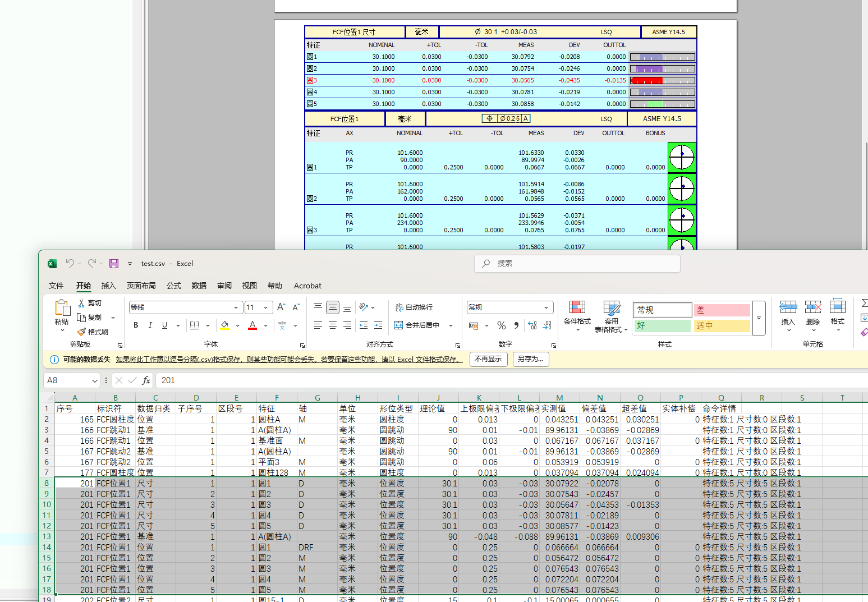Toggle Wrap Text (自动换行)
This screenshot has width=868, height=602.
414,307
